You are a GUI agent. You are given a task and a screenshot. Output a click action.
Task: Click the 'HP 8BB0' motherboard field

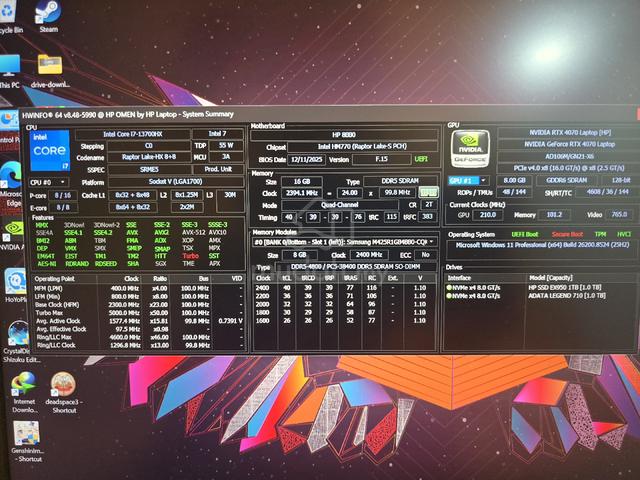(344, 135)
